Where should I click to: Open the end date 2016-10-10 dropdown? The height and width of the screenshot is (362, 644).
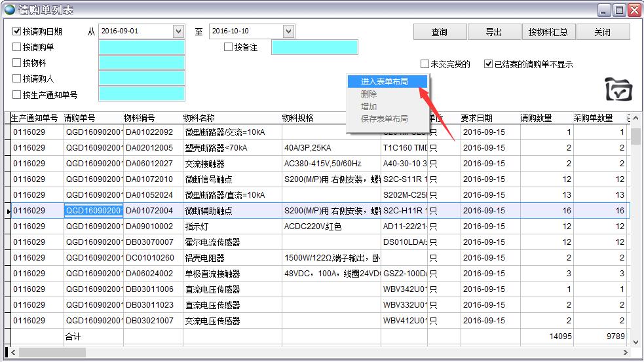click(x=288, y=31)
